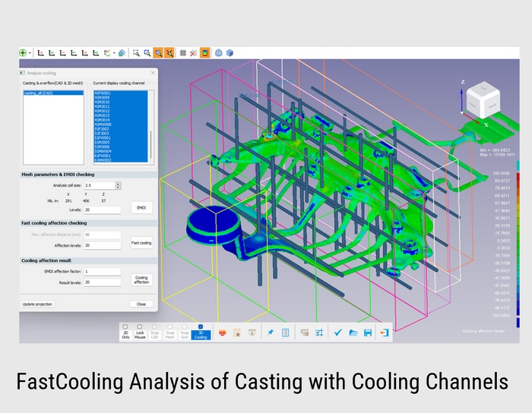Click the blue list document icon
Image resolution: width=532 pixels, height=413 pixels.
tap(285, 333)
